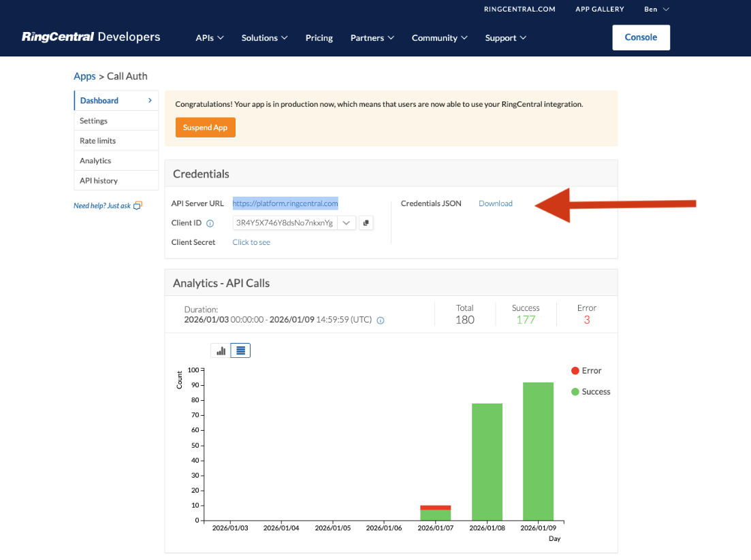751x560 pixels.
Task: Open the Settings sidebar tab
Action: pyautogui.click(x=116, y=120)
